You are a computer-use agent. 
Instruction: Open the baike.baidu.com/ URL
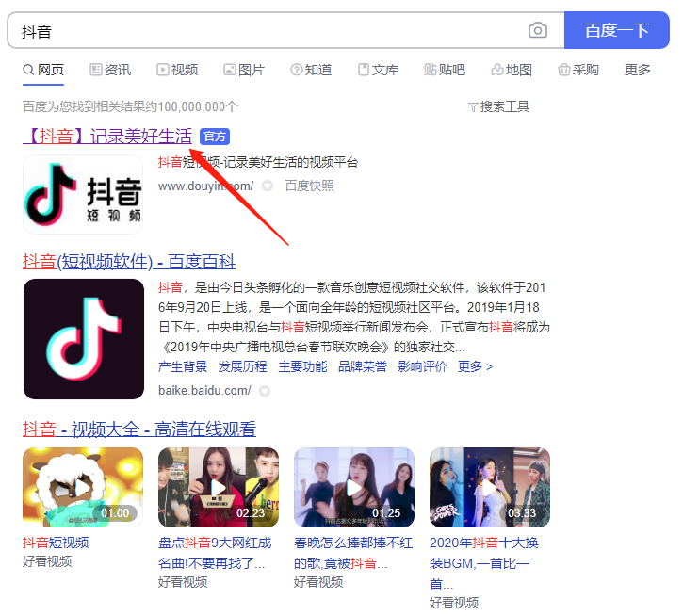point(204,391)
